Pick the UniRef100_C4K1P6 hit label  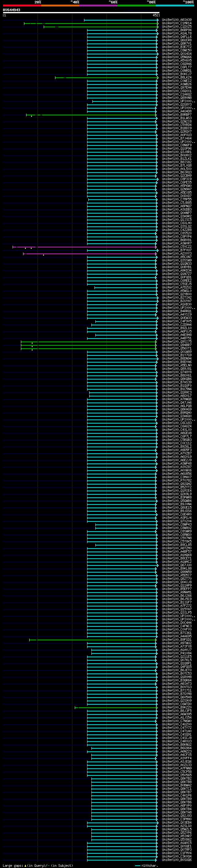point(176,796)
